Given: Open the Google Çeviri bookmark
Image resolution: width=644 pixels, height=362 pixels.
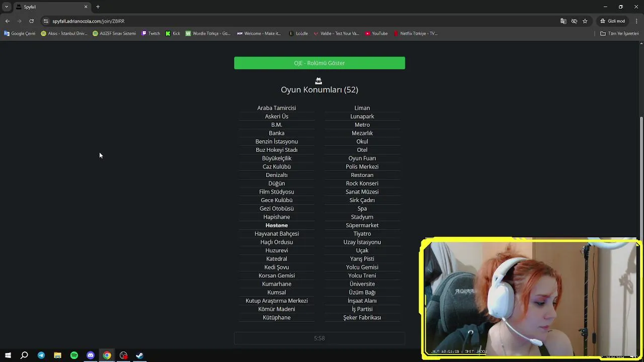Looking at the screenshot, I should click(x=20, y=34).
